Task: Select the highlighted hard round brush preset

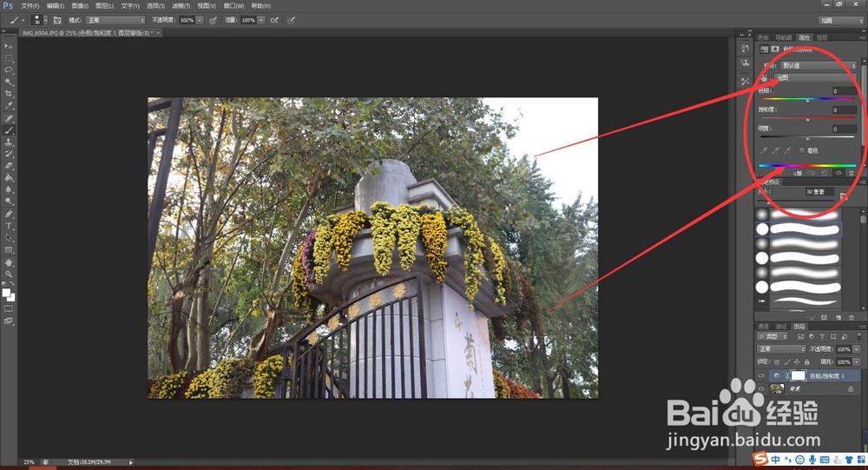Action: 799,228
